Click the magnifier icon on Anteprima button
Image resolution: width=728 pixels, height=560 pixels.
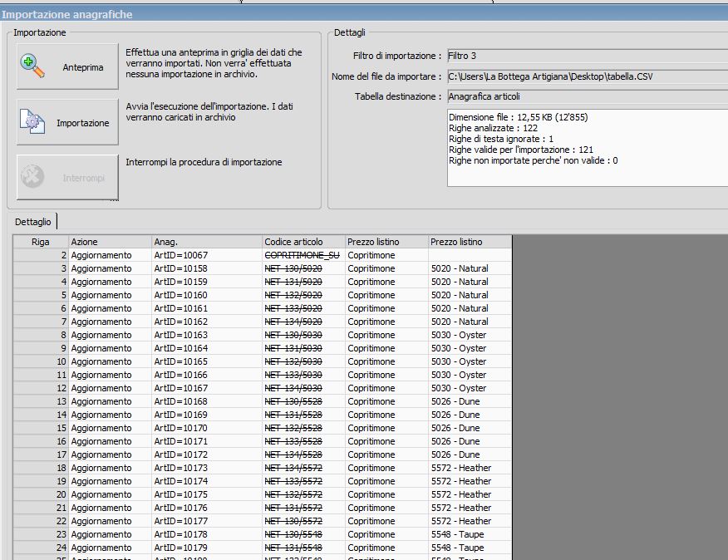point(32,66)
